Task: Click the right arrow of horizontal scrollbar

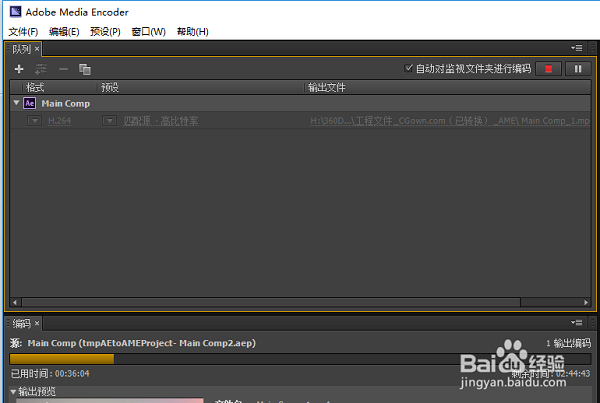Action: (586, 302)
